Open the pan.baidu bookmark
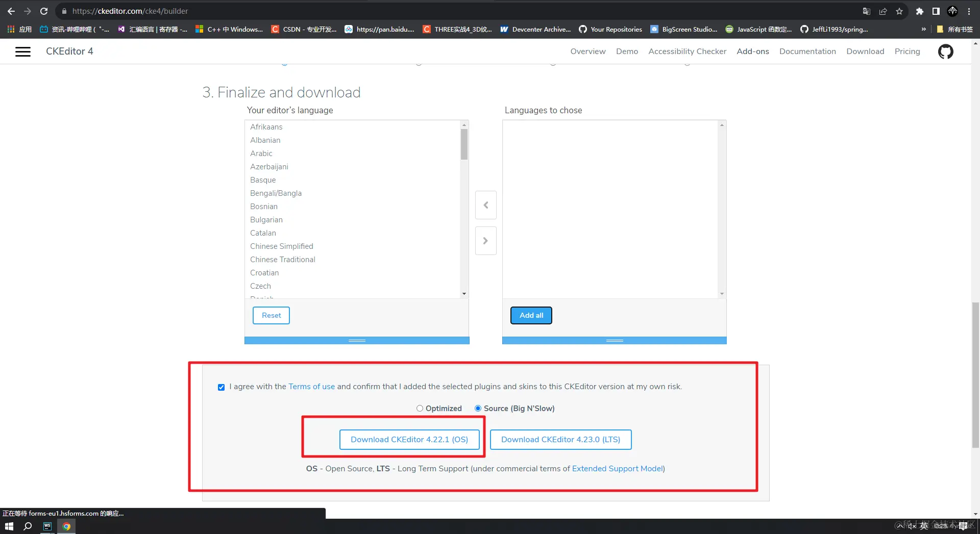The height and width of the screenshot is (534, 980). (x=379, y=30)
